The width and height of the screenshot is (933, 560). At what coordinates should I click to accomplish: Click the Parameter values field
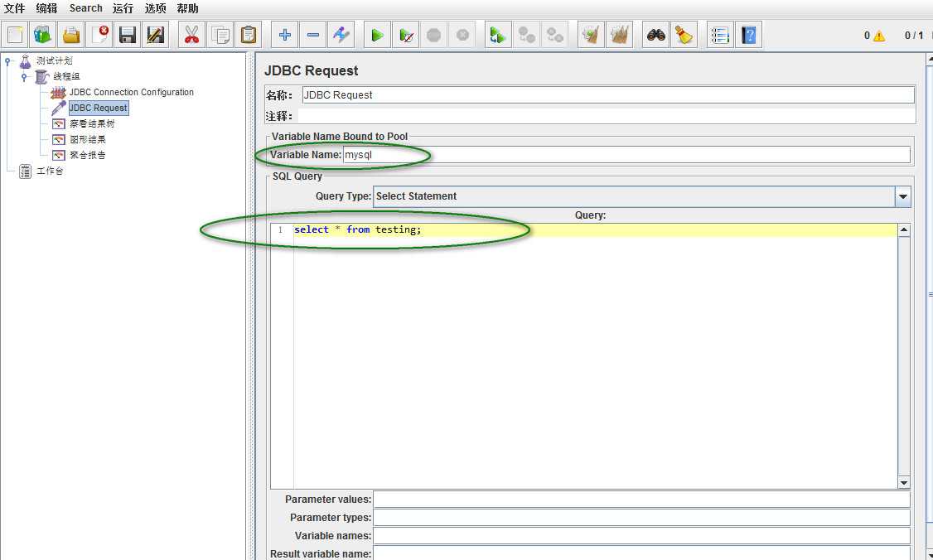click(641, 500)
